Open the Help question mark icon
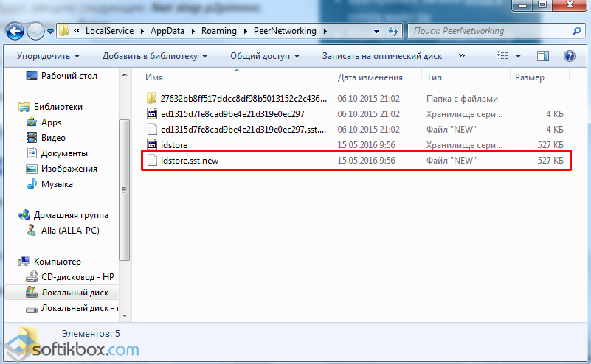Viewport: 591px width, 364px height. pyautogui.click(x=569, y=56)
